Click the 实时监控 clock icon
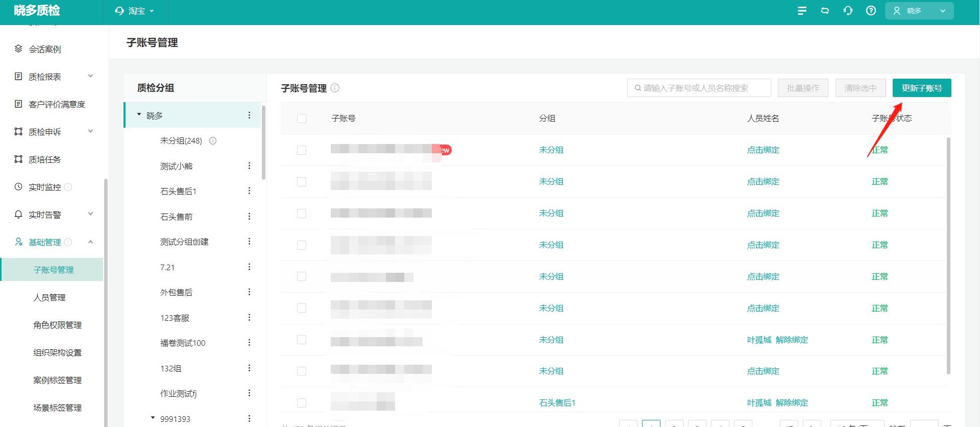This screenshot has width=980, height=427. coord(18,186)
